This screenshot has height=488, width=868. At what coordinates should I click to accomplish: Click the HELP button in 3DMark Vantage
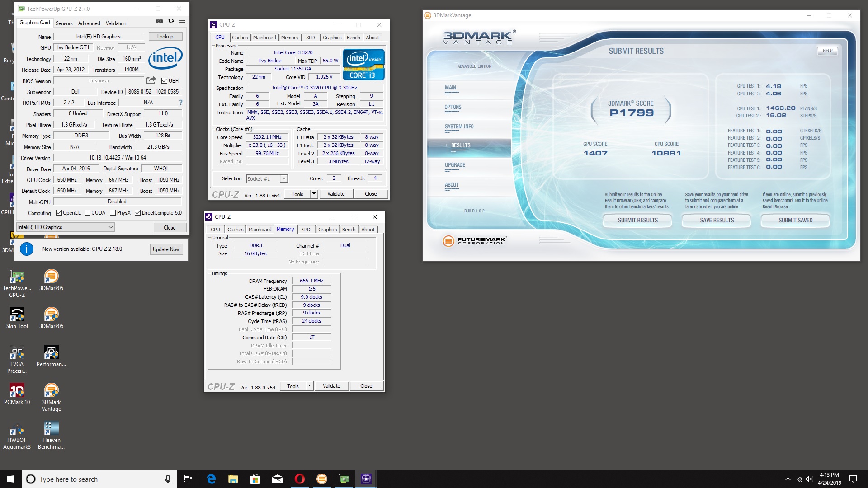tap(827, 51)
